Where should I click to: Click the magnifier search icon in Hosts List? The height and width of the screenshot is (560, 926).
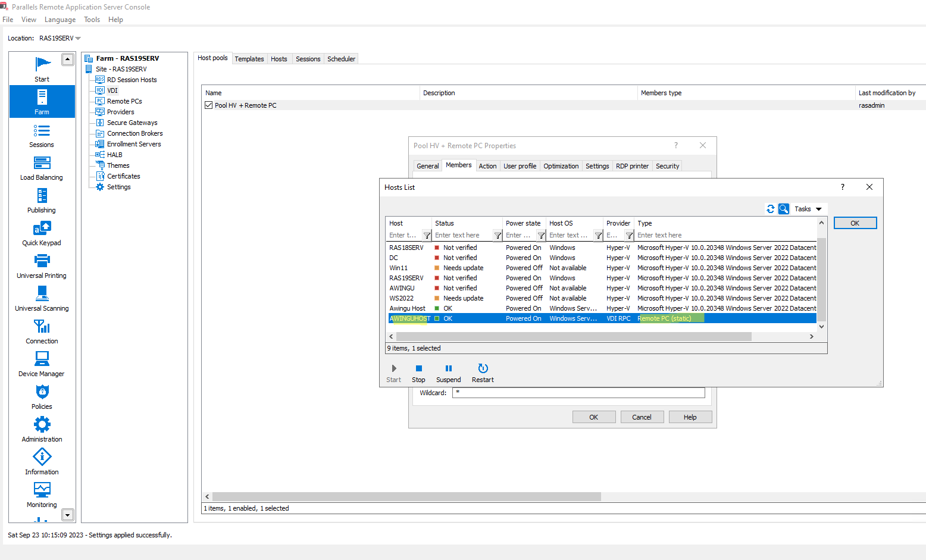784,209
